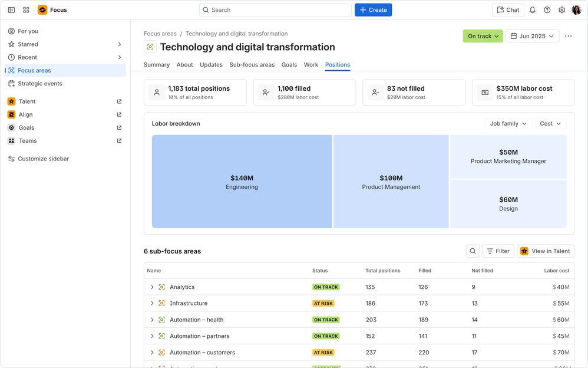Sort by Labor cost column header
The image size is (588, 368).
(557, 270)
